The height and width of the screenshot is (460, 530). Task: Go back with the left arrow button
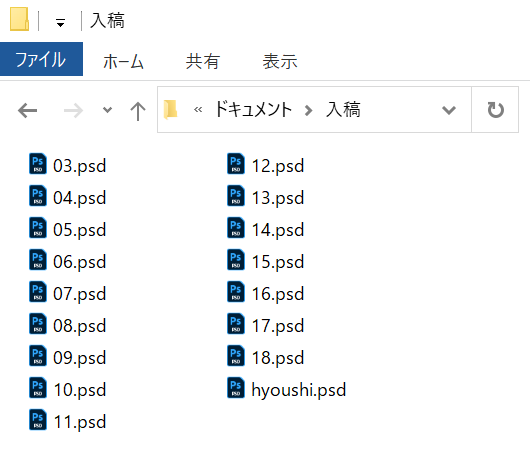pos(27,111)
